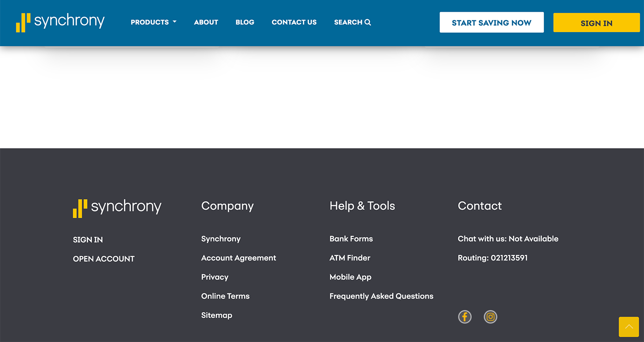Click the Synchrony logo in the header
This screenshot has height=342, width=644.
(x=60, y=22)
